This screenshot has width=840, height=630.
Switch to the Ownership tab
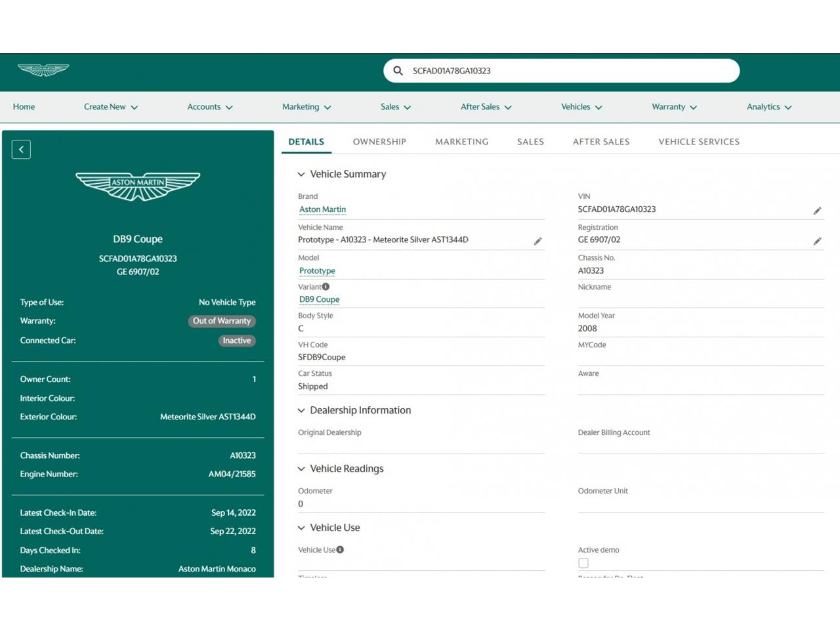click(379, 142)
